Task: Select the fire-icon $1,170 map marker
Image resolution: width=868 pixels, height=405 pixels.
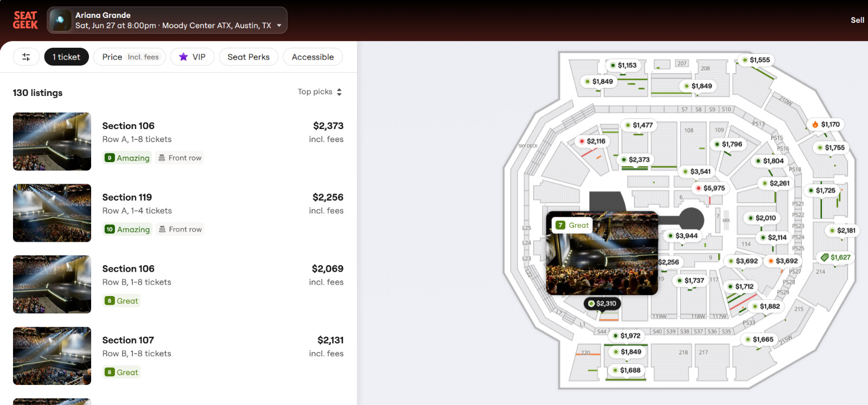Action: pyautogui.click(x=826, y=124)
